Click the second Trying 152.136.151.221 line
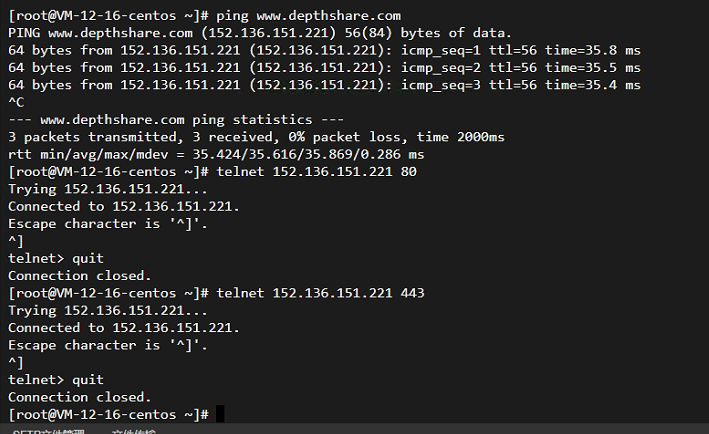This screenshot has height=434, width=709. [x=108, y=311]
